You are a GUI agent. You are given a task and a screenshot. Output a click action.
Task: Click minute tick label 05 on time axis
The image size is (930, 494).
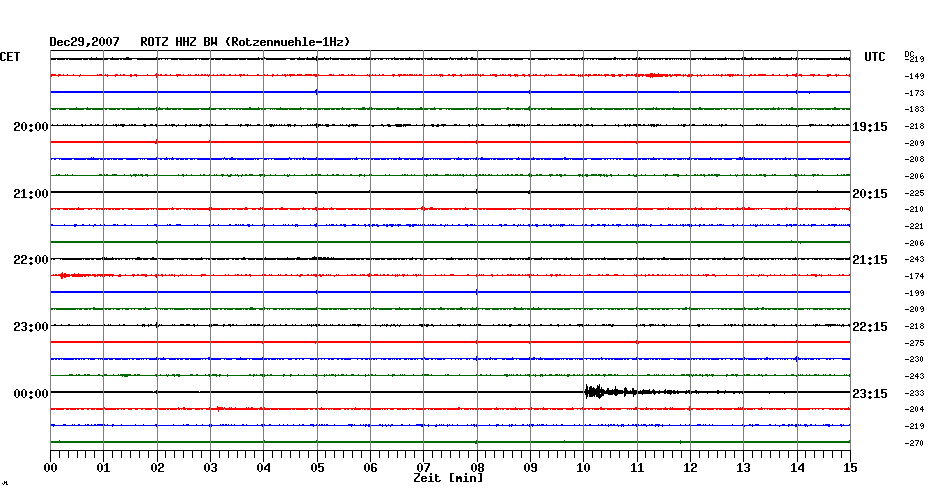[317, 468]
